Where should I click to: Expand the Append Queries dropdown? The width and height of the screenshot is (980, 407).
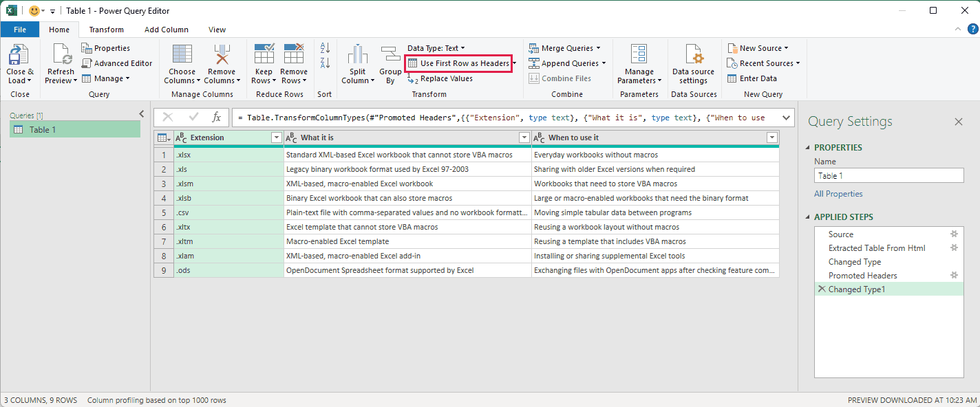pyautogui.click(x=604, y=63)
